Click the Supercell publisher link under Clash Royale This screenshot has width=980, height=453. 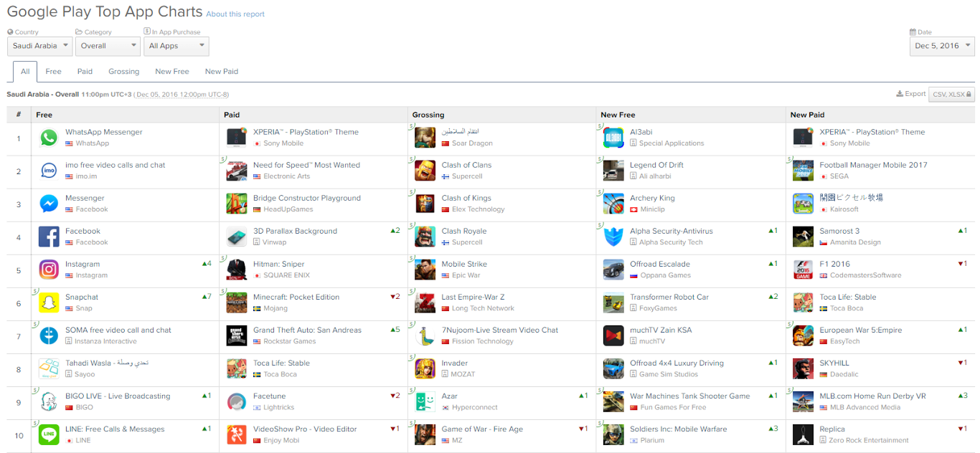point(467,242)
